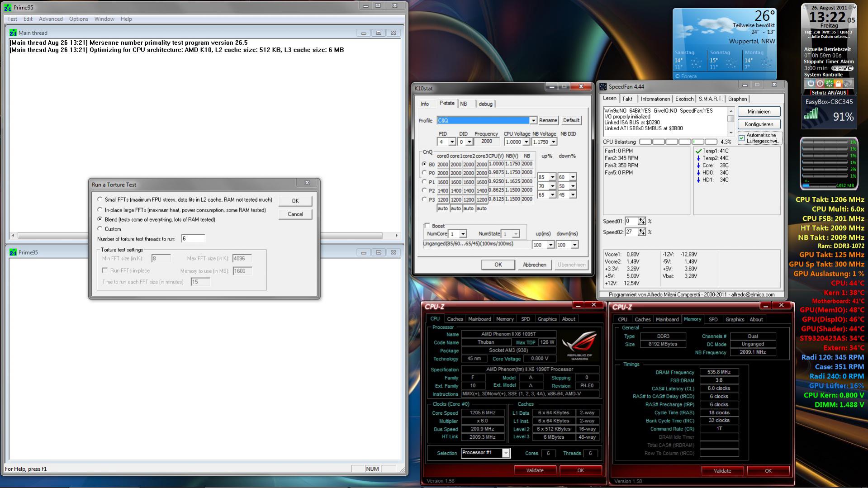868x488 pixels.
Task: Click the power icon in System Kontrolle gadget
Action: pos(811,84)
